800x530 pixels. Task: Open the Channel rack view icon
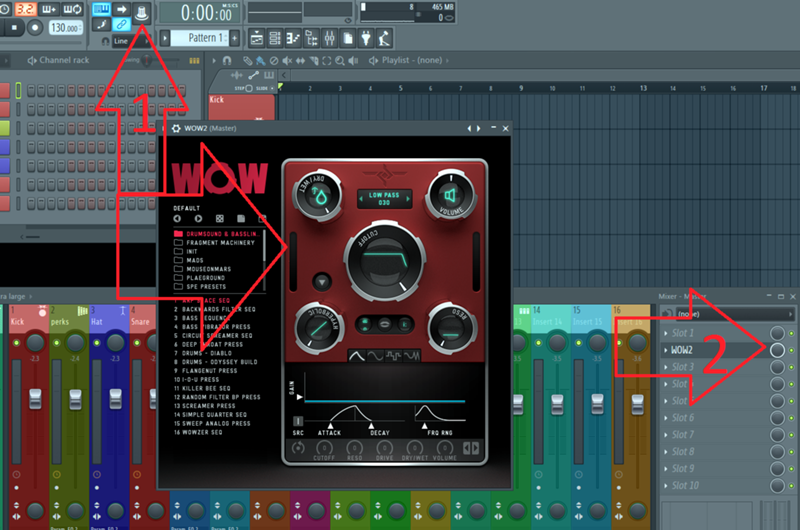tap(274, 38)
